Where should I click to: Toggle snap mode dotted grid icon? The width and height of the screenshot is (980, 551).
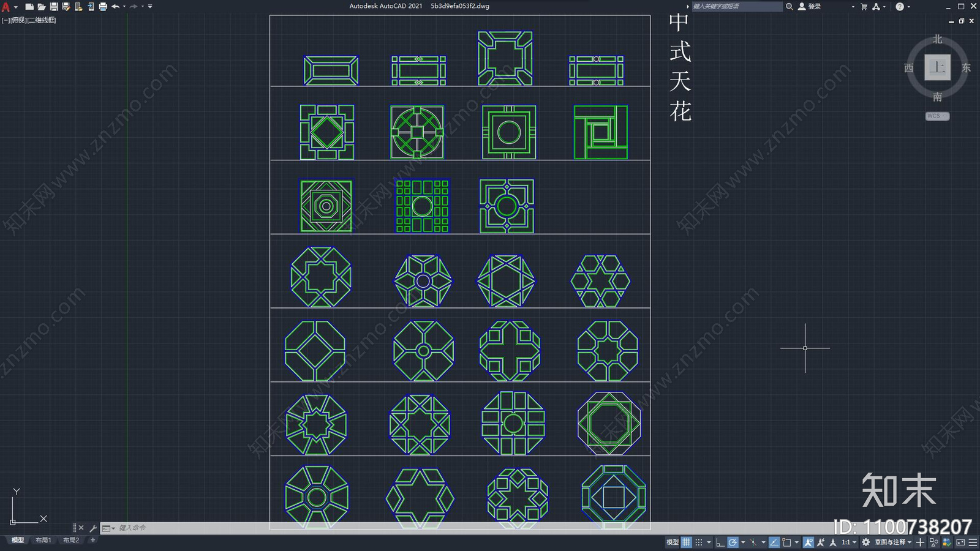tap(699, 542)
